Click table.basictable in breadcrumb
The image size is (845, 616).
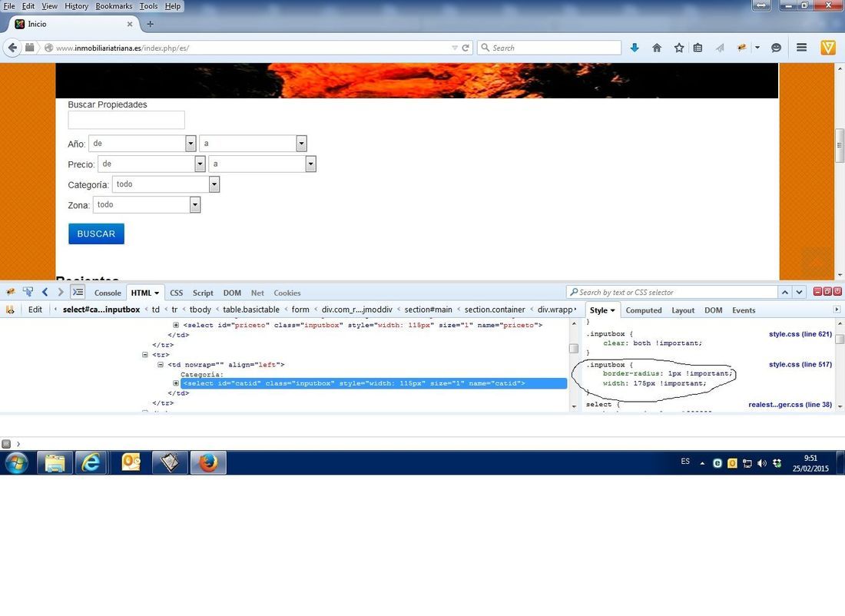pos(251,310)
